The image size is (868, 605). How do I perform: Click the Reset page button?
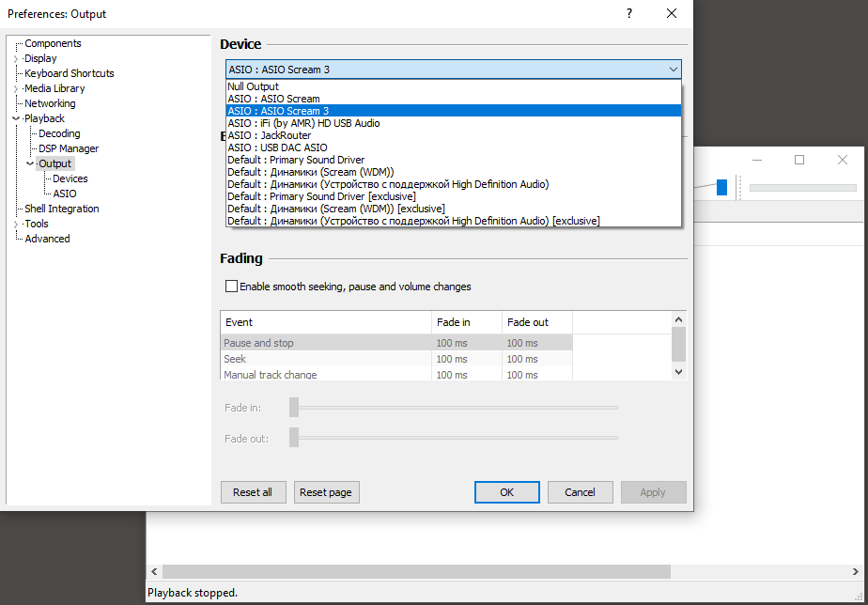coord(326,492)
